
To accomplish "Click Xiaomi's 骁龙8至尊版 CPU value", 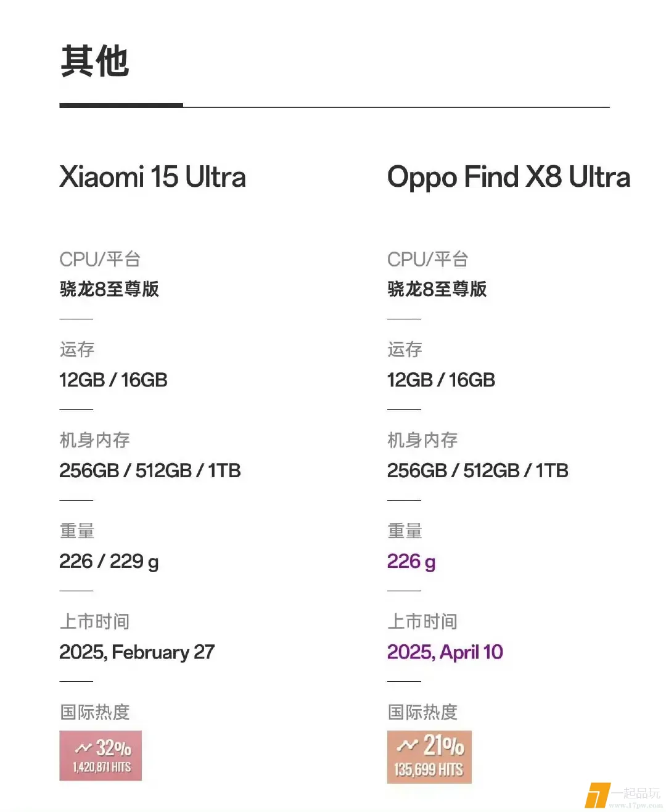I will pyautogui.click(x=109, y=289).
